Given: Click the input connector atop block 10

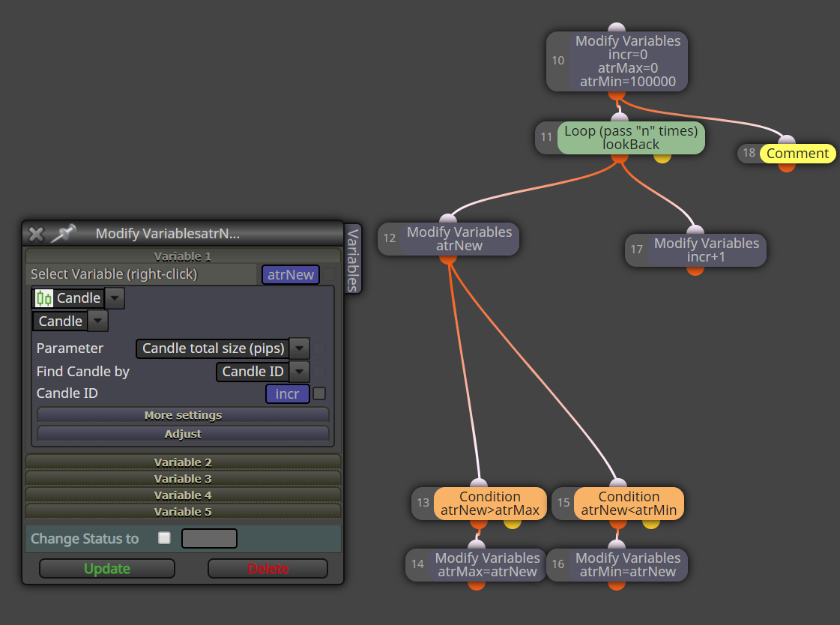Looking at the screenshot, I should tap(617, 28).
